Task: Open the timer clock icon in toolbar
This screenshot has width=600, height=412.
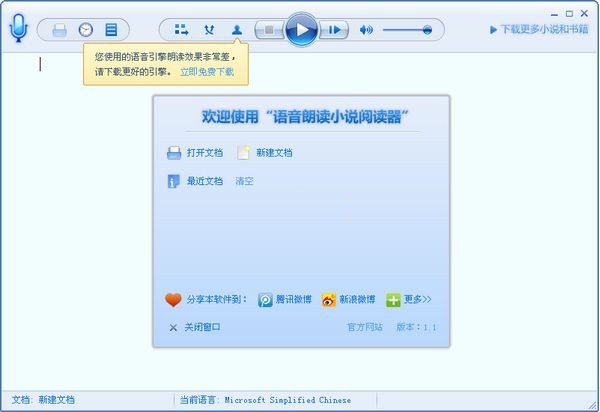Action: tap(86, 29)
